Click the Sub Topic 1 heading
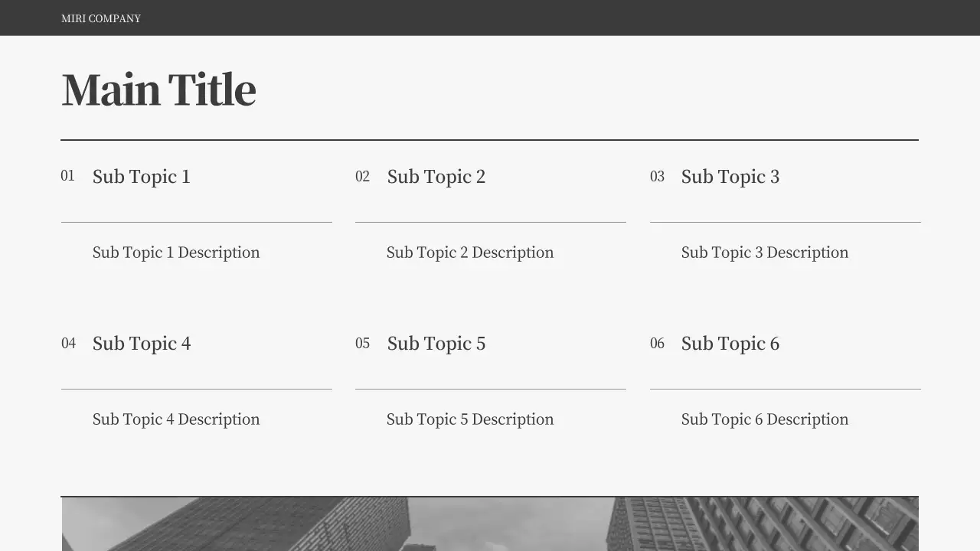The image size is (980, 551). [142, 177]
